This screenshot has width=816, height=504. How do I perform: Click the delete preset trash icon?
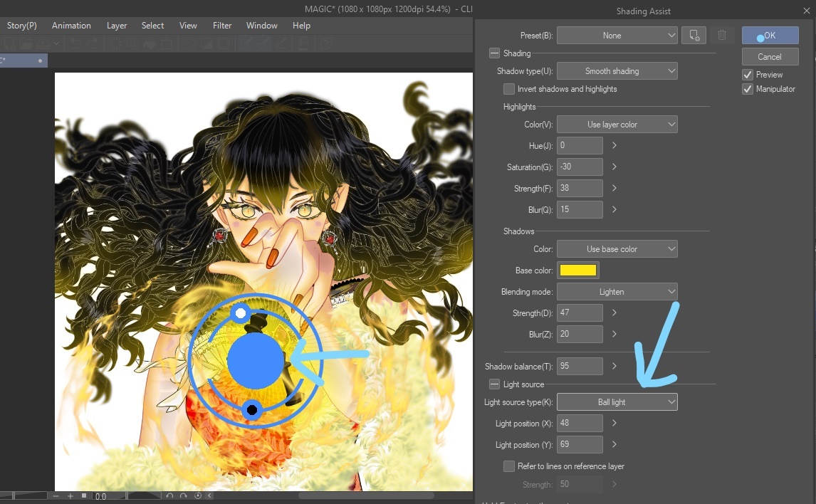722,35
